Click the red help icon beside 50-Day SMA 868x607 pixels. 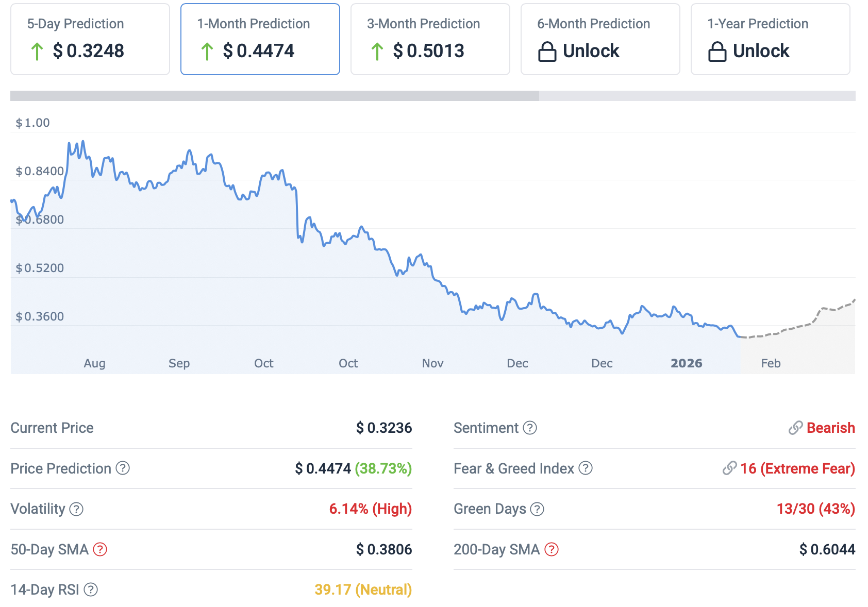click(100, 549)
